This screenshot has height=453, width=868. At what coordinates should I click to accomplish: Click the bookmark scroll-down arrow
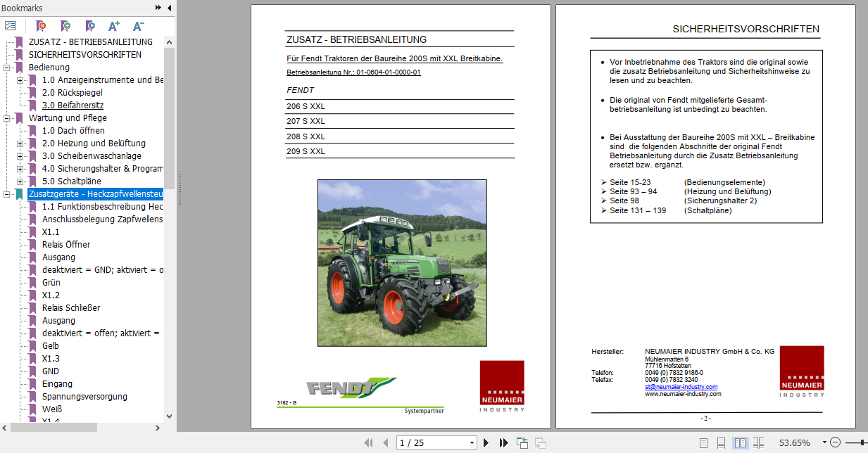[x=169, y=416]
